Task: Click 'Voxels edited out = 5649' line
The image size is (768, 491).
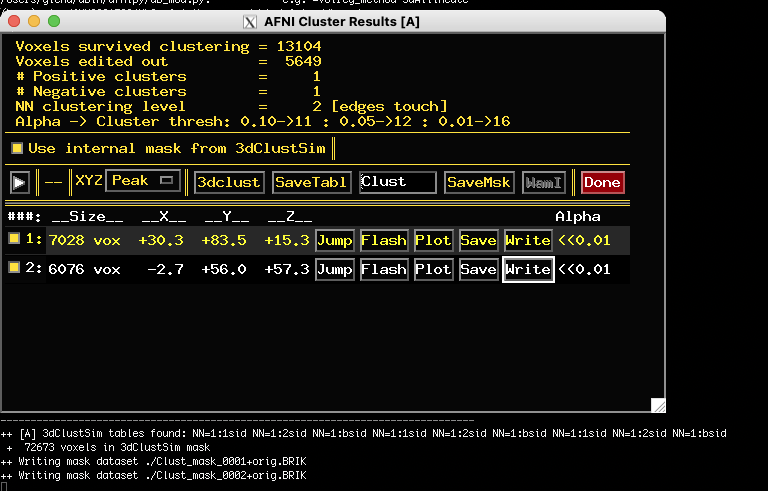Action: [168, 62]
